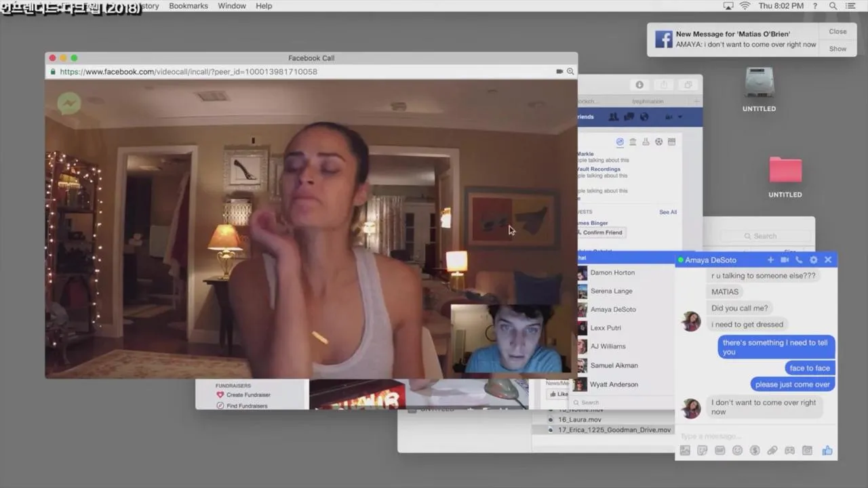Send a thumbs-up like in chat

(x=827, y=450)
